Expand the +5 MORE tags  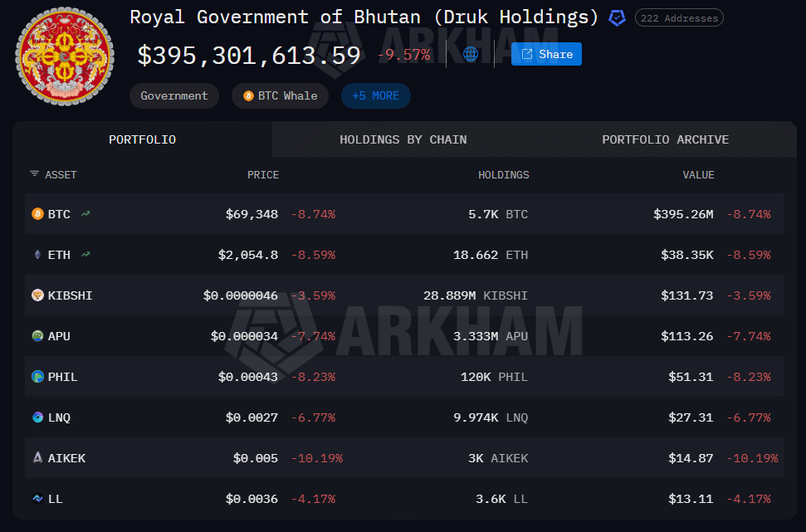pyautogui.click(x=376, y=96)
